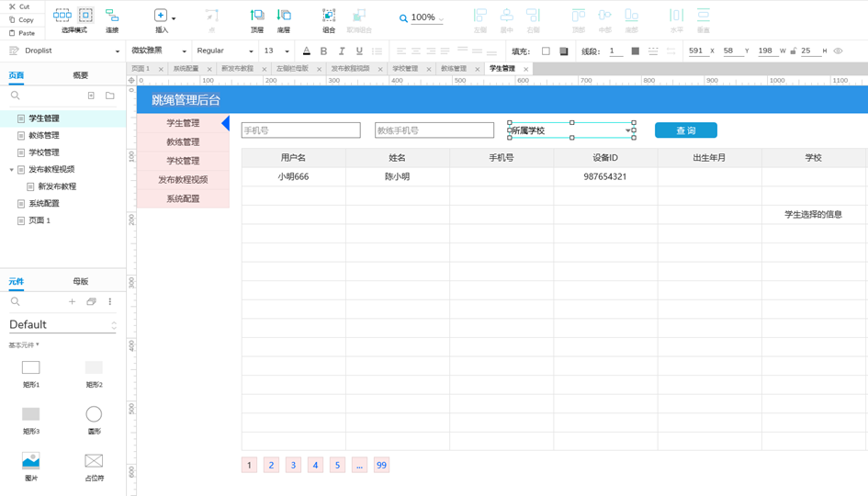Toggle the bullet list formatting

pos(377,51)
